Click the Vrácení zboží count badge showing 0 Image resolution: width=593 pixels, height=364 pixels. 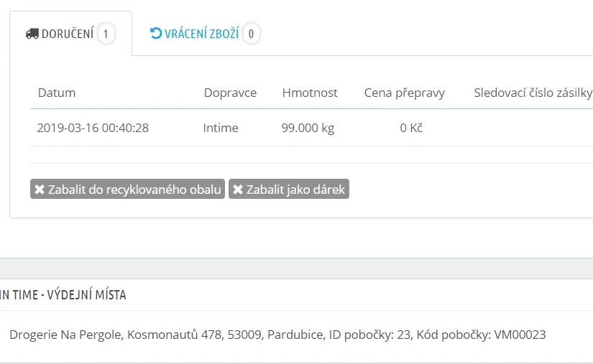252,34
